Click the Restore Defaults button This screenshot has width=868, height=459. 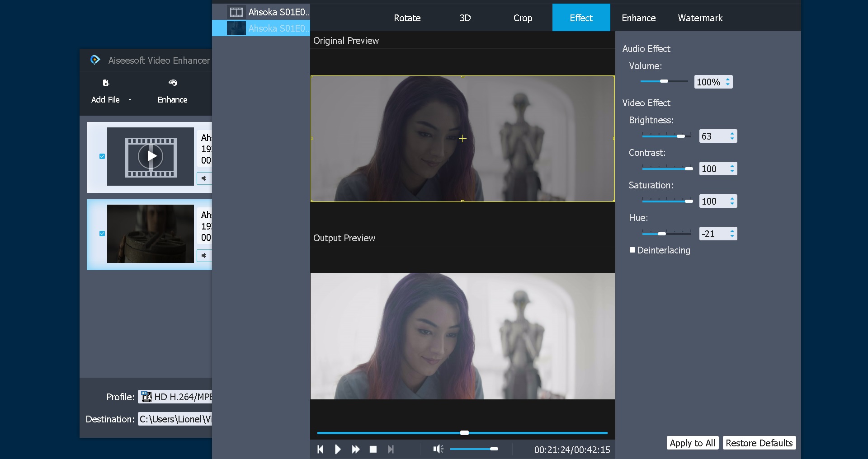click(x=759, y=443)
